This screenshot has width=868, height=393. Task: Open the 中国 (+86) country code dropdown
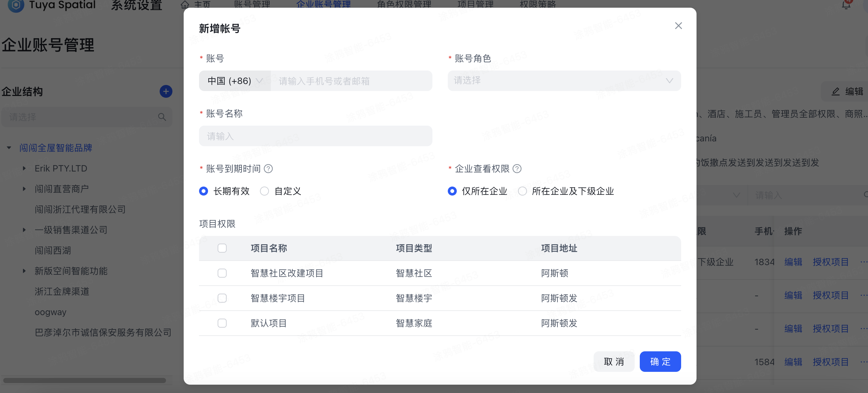234,81
